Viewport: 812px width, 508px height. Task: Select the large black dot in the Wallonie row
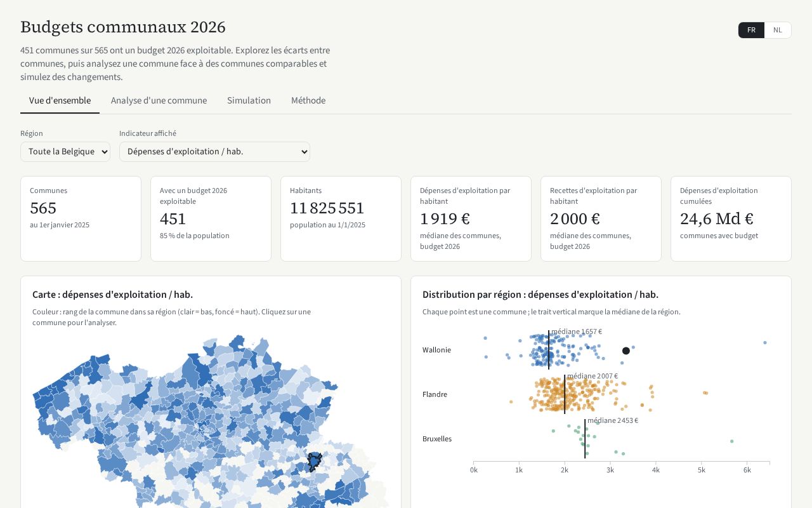626,351
